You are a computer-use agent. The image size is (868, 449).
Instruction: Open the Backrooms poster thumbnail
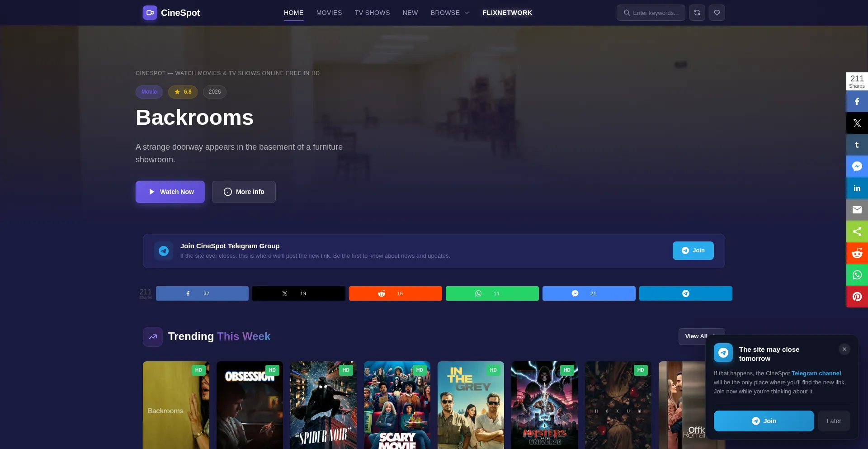[x=176, y=405]
